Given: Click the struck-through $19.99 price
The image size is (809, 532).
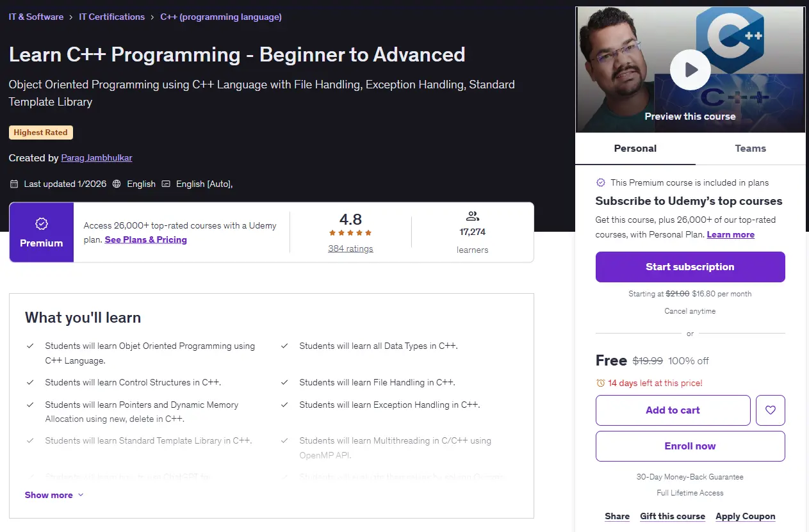Looking at the screenshot, I should click(x=648, y=360).
